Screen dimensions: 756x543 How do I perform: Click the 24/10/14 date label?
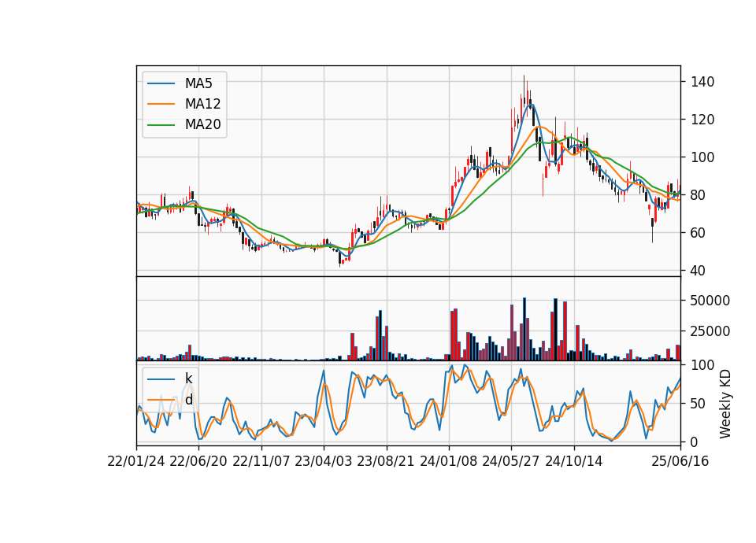[x=574, y=462]
